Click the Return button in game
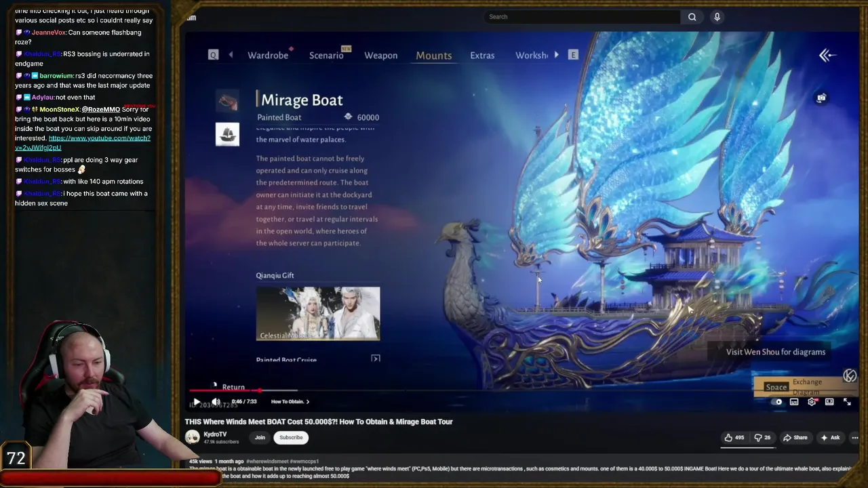The image size is (868, 488). point(233,387)
